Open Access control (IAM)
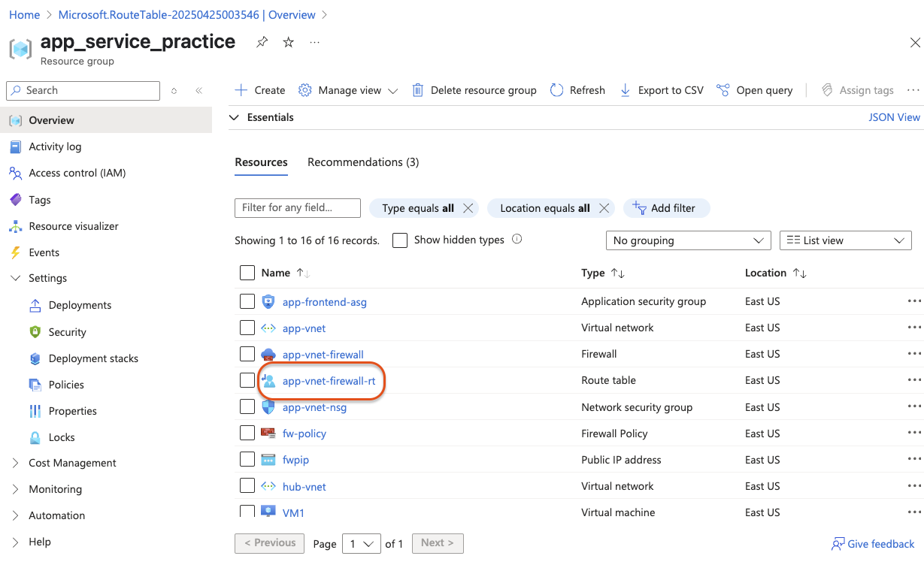 77,173
